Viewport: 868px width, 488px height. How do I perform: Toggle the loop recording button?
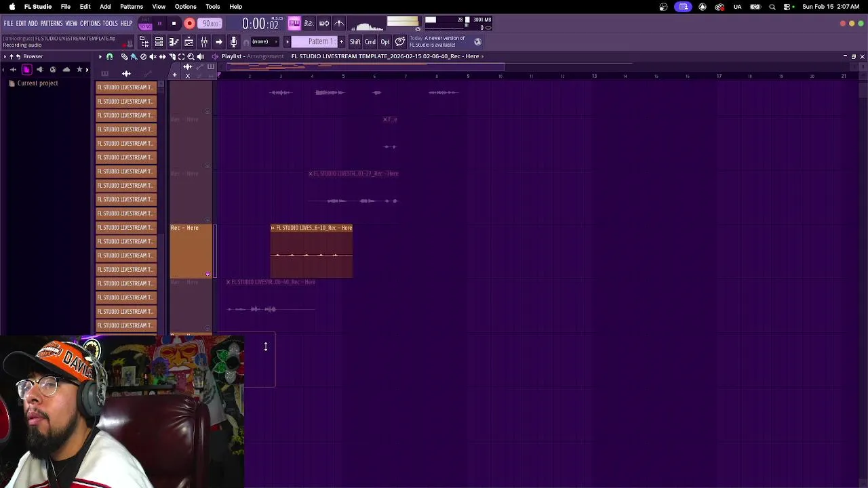324,23
